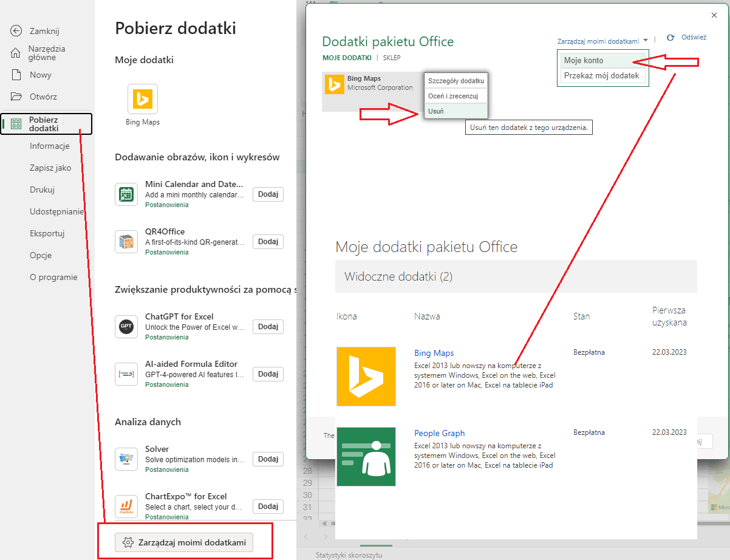Click the Odśwież refresh icon
This screenshot has height=560, width=730.
pos(670,38)
